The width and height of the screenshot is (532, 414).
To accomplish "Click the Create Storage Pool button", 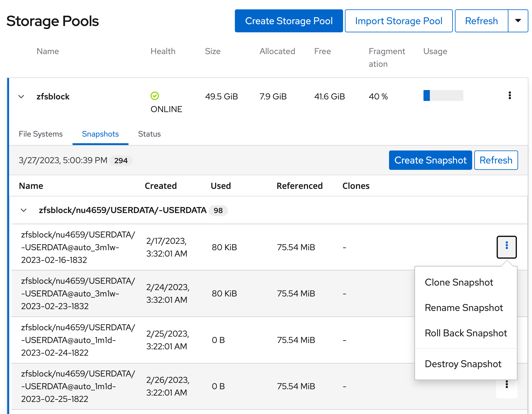I will pos(289,21).
